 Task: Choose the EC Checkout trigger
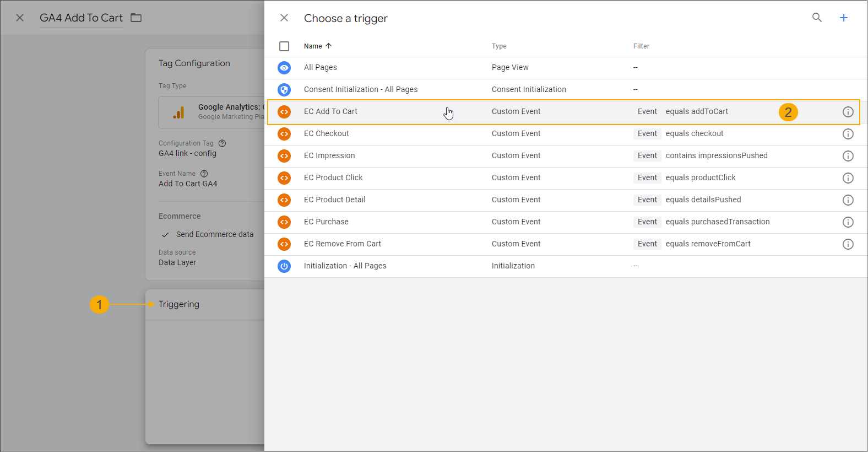click(327, 133)
